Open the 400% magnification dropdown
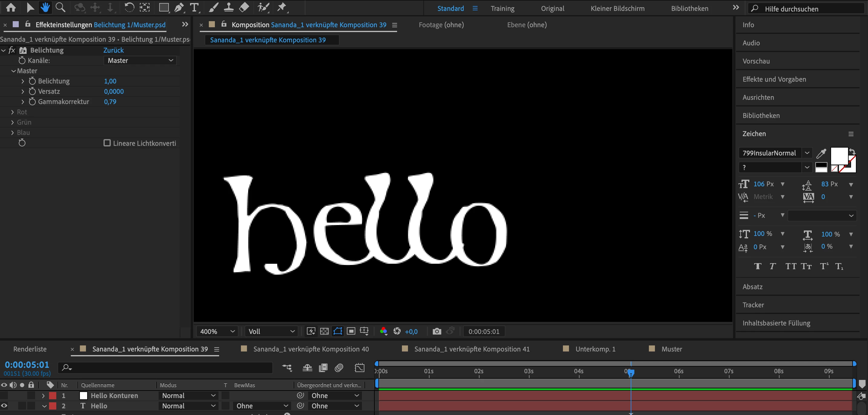The width and height of the screenshot is (868, 415). point(217,332)
